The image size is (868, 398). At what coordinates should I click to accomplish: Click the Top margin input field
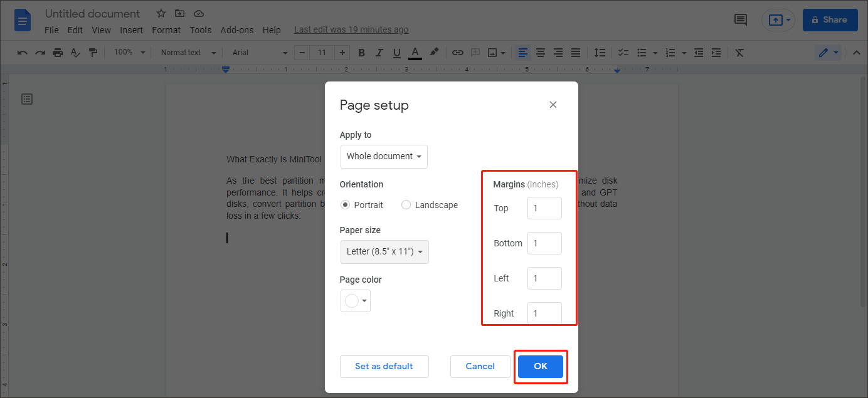pos(544,207)
